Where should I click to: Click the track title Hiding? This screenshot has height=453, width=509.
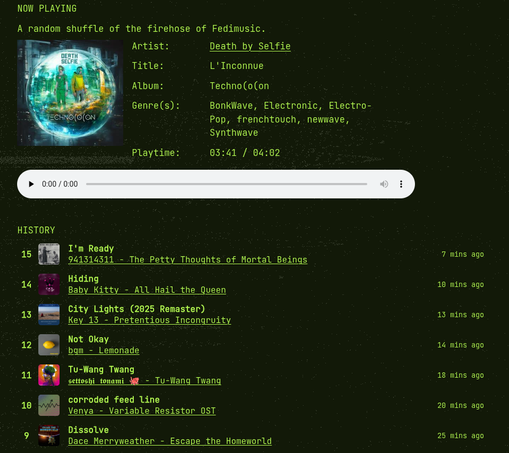[83, 279]
